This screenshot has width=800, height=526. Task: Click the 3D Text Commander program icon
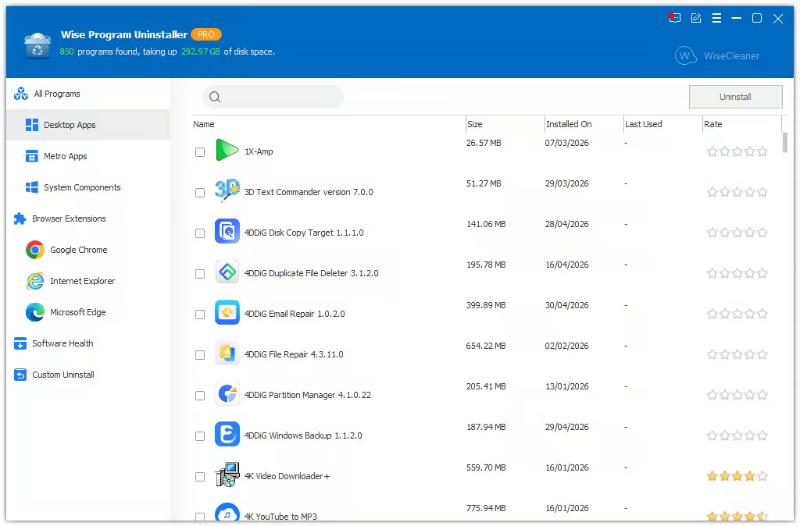click(x=227, y=191)
